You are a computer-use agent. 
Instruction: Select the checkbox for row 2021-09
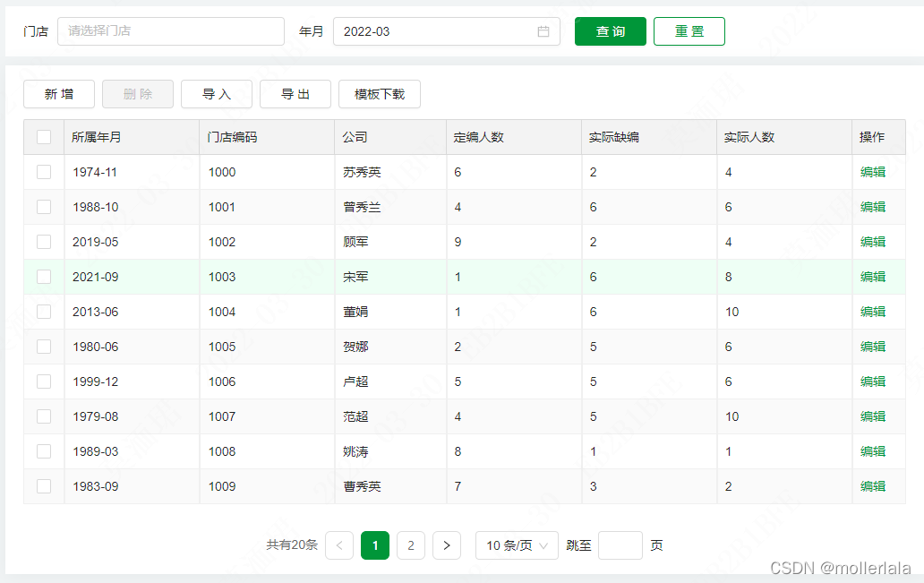click(44, 277)
